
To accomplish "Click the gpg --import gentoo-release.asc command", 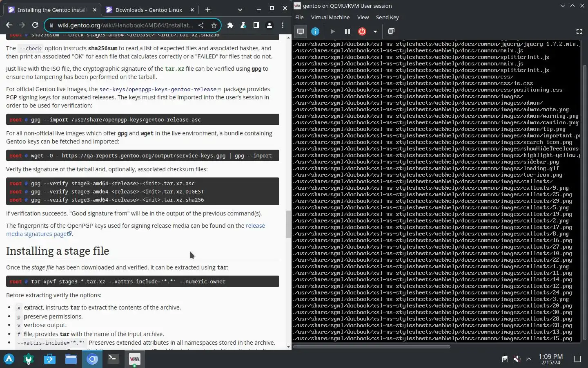I will pyautogui.click(x=143, y=119).
